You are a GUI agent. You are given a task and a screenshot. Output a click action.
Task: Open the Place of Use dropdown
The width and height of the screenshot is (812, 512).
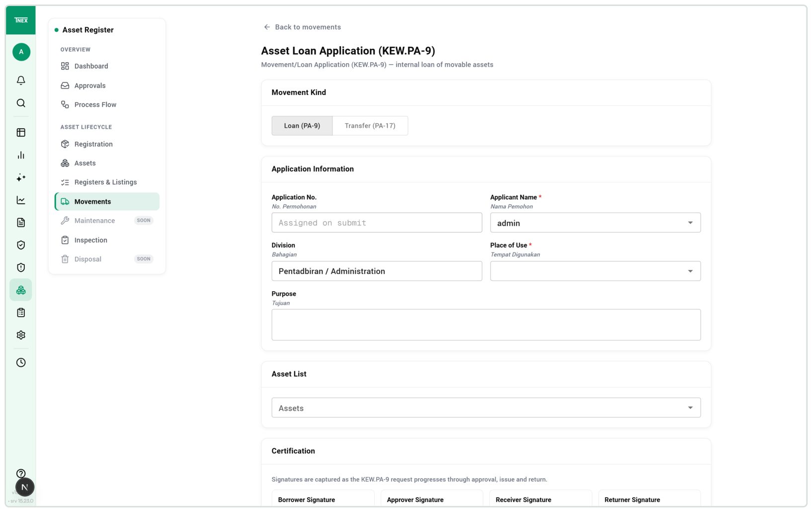[x=595, y=271]
